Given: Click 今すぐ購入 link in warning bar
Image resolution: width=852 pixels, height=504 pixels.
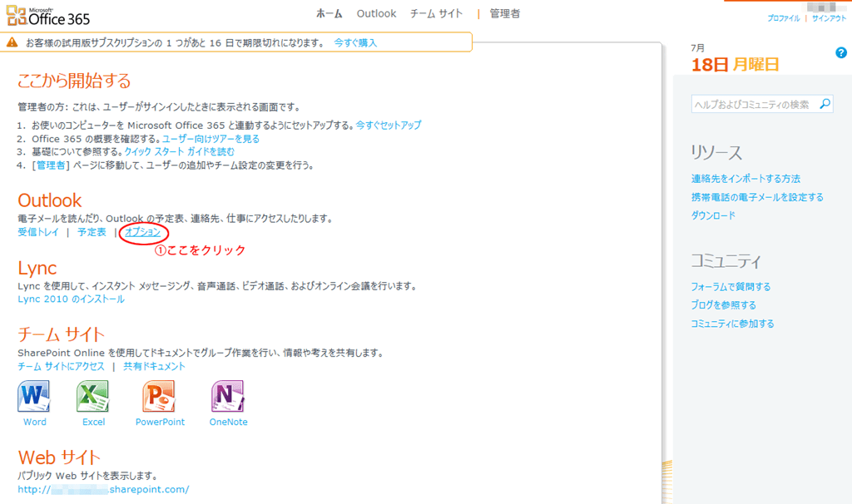Looking at the screenshot, I should [x=355, y=42].
